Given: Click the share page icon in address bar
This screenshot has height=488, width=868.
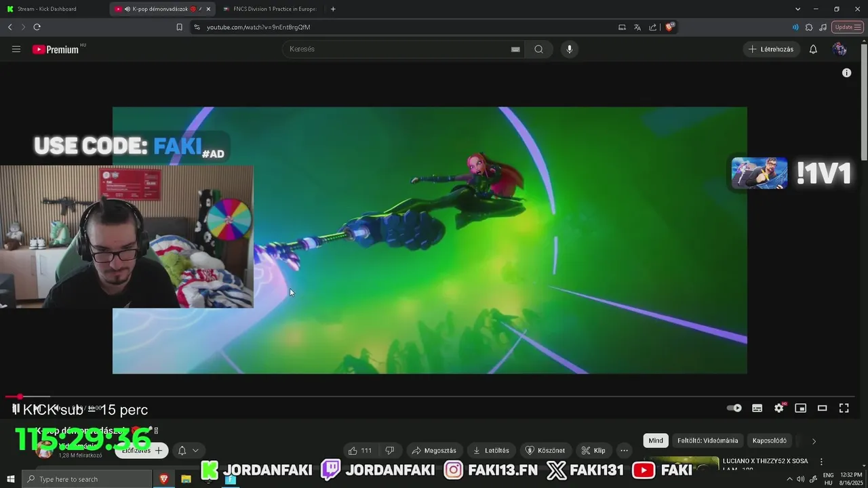Looking at the screenshot, I should pos(652,27).
